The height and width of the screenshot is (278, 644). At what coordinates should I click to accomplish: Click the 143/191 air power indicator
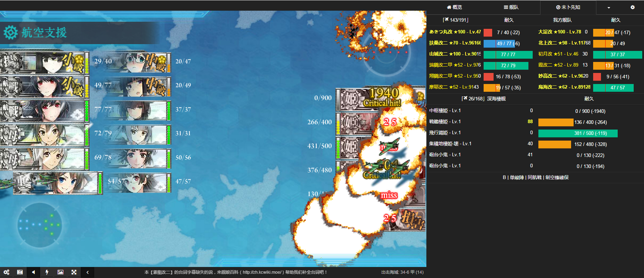(x=456, y=20)
